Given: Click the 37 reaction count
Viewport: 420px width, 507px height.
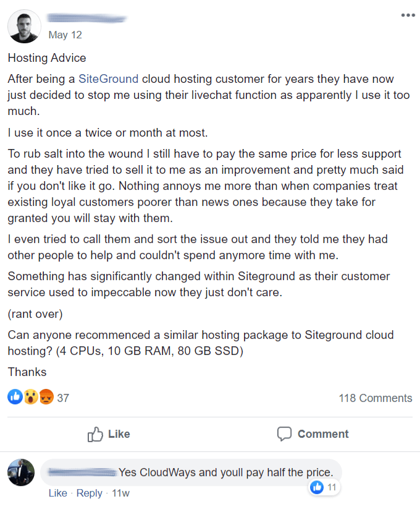Looking at the screenshot, I should point(62,398).
